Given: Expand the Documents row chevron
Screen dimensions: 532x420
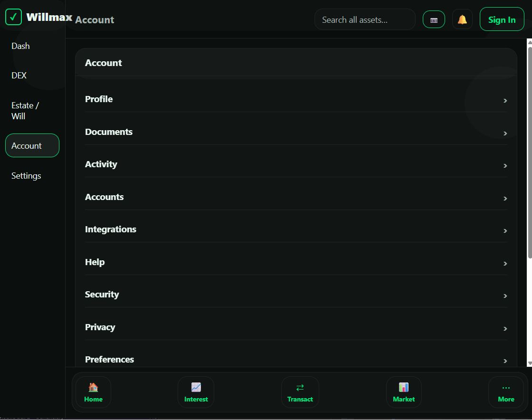Looking at the screenshot, I should click(505, 134).
